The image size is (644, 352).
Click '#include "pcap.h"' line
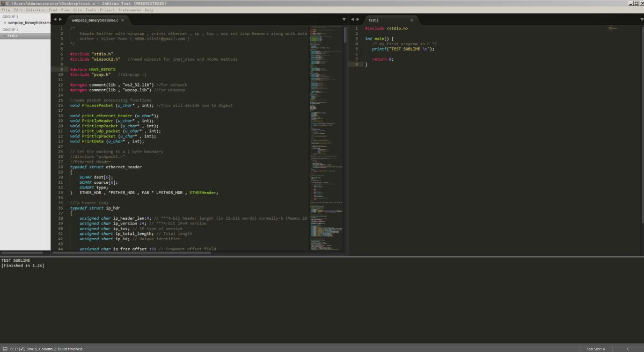[x=90, y=75]
